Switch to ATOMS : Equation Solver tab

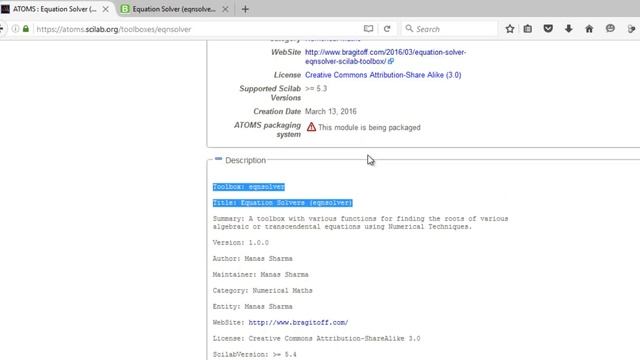pyautogui.click(x=55, y=9)
